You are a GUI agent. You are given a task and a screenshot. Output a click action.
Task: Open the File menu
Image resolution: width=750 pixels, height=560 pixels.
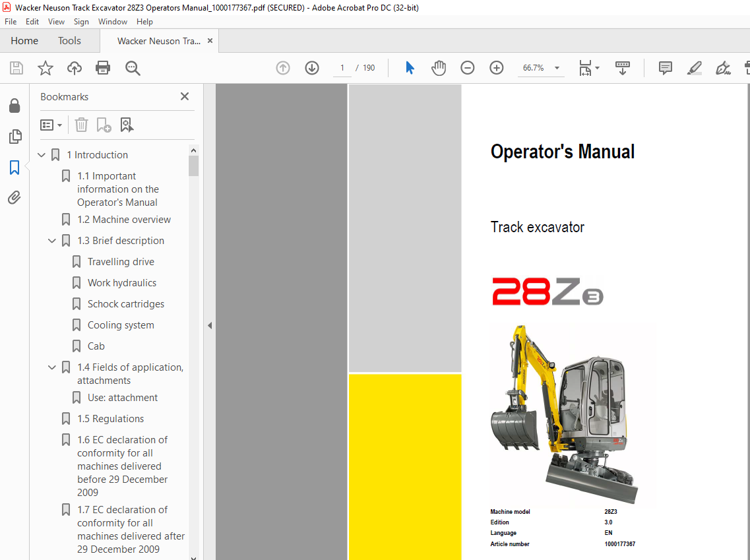[x=11, y=22]
